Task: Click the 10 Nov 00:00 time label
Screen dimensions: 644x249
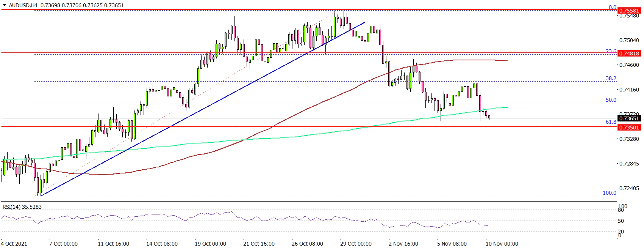Action: (502, 243)
